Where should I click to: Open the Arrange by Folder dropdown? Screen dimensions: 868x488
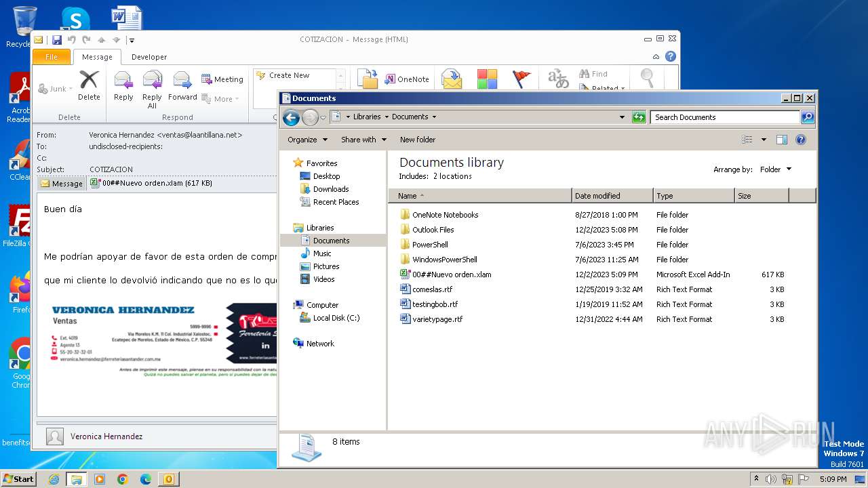[x=775, y=169]
